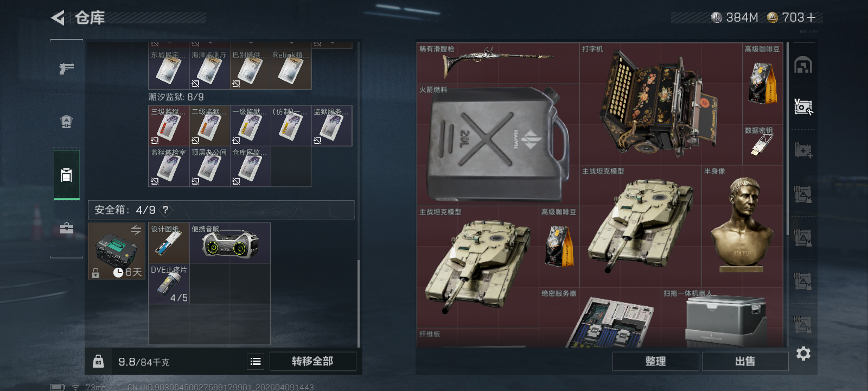
Task: Toggle list view icon beside 转移全部
Action: (x=256, y=361)
